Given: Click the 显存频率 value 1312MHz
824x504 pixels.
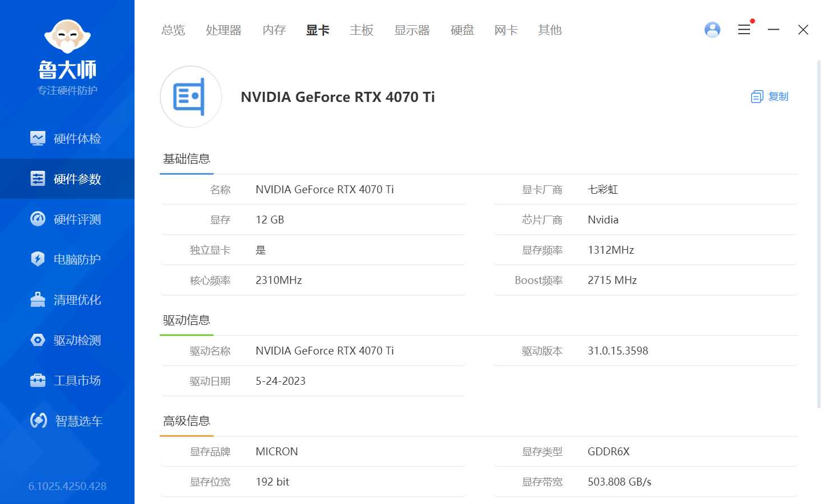Looking at the screenshot, I should point(611,250).
